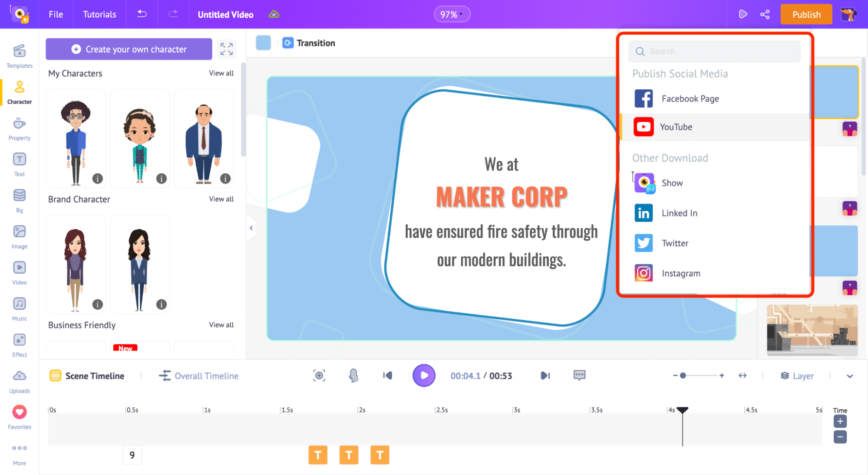
Task: Click the Favorites heart icon
Action: point(19,413)
